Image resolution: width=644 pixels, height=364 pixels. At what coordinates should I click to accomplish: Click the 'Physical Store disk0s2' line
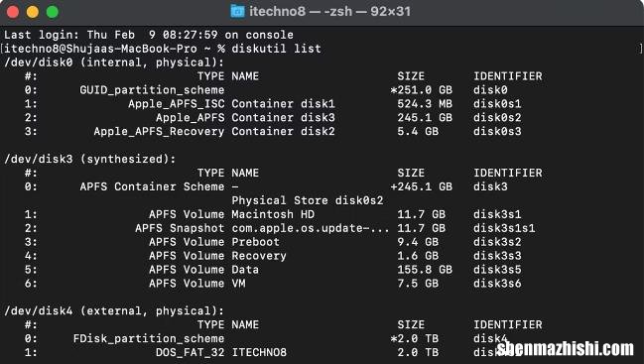(x=308, y=200)
